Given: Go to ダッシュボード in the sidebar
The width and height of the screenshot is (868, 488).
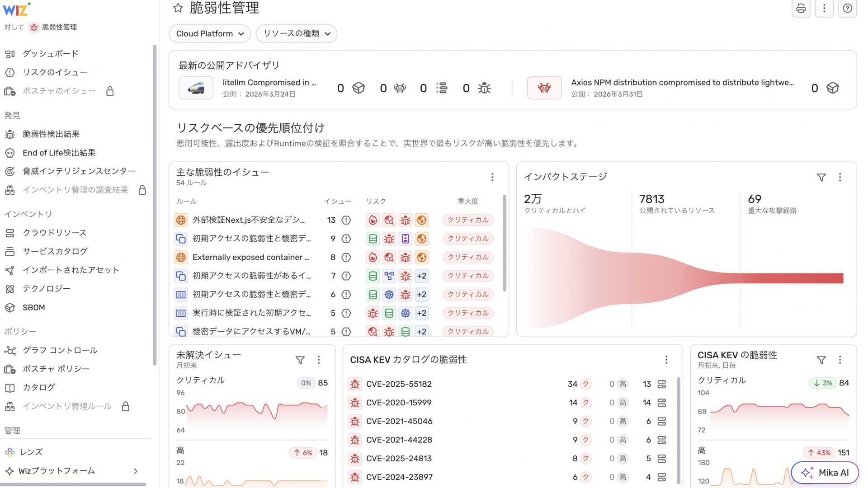Looking at the screenshot, I should (51, 54).
